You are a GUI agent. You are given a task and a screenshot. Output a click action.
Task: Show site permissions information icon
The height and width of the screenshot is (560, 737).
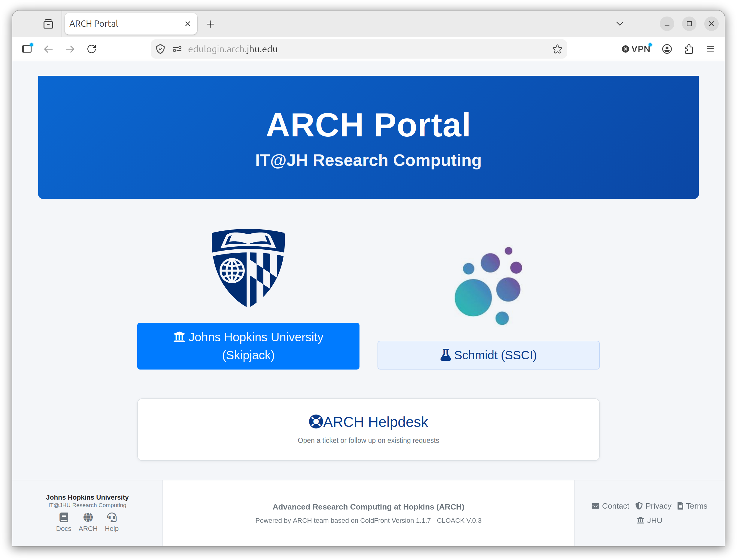pos(177,49)
